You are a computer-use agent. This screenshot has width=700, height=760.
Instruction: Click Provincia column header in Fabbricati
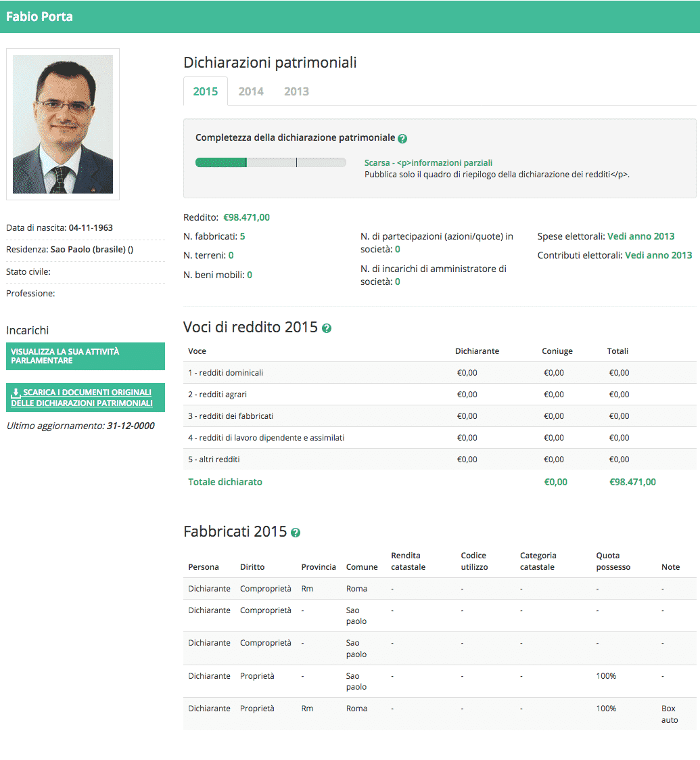[319, 567]
